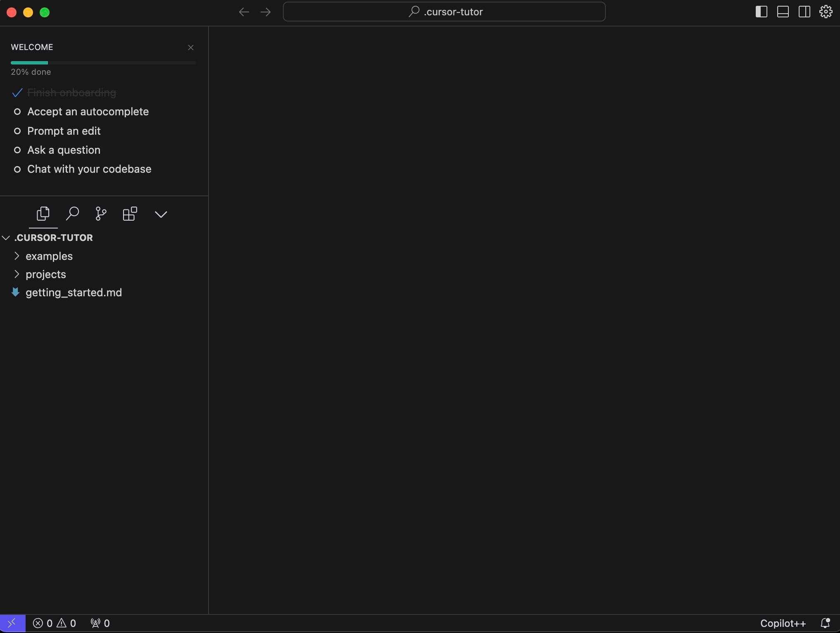Go back with the left arrow
Image resolution: width=840 pixels, height=633 pixels.
pos(244,12)
